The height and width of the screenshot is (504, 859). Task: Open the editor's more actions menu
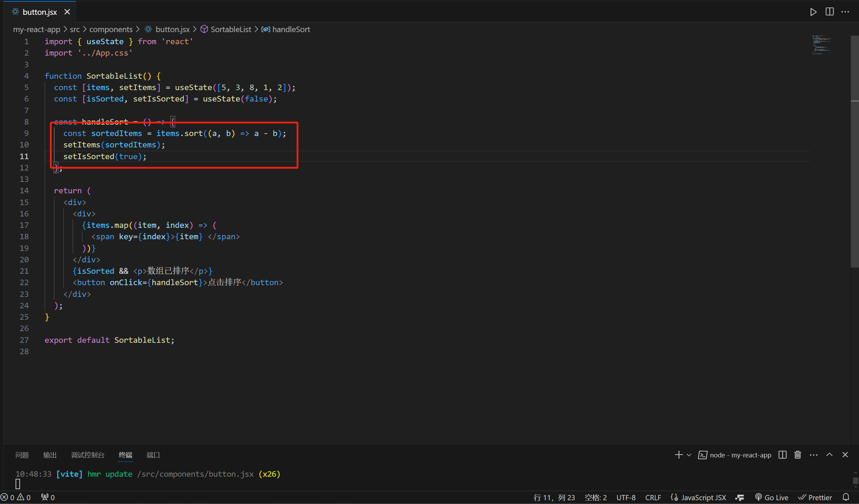point(845,12)
